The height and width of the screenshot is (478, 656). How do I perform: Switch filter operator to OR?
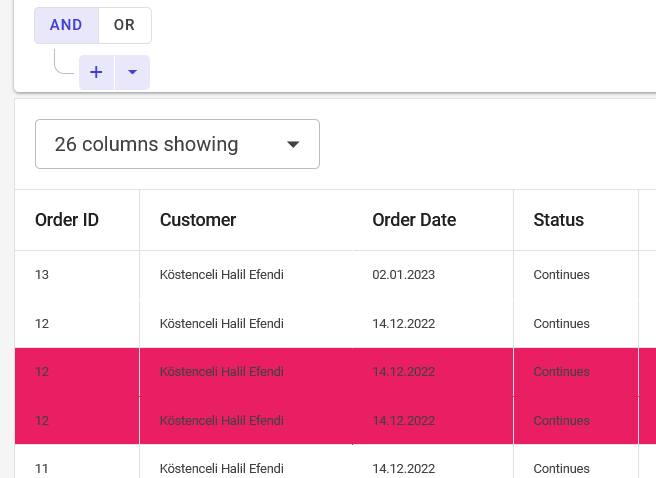125,25
